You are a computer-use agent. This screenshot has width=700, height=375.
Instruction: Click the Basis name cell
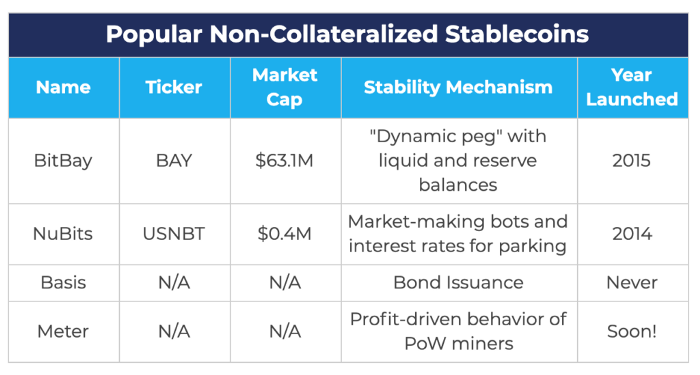click(x=63, y=283)
